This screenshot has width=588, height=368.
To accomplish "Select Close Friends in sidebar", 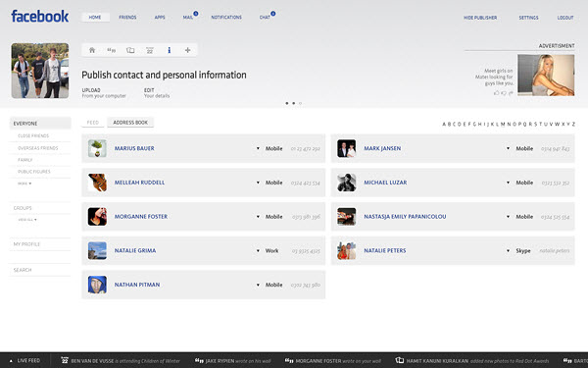I will (33, 136).
